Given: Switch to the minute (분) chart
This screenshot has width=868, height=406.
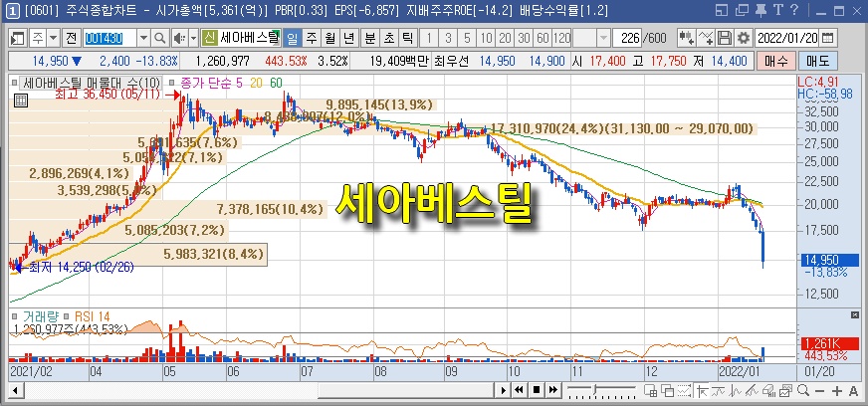Looking at the screenshot, I should click(370, 38).
